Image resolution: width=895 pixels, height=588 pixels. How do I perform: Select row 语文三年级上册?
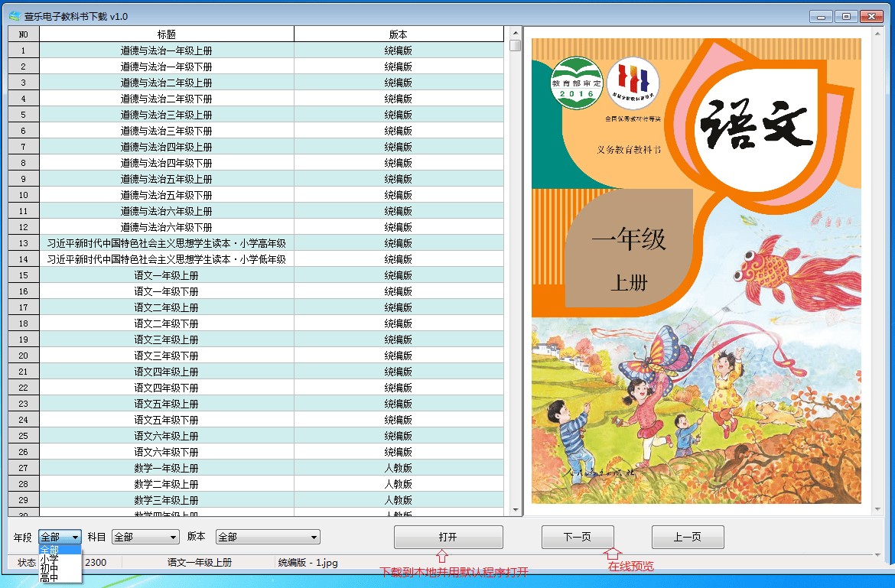tap(255, 339)
